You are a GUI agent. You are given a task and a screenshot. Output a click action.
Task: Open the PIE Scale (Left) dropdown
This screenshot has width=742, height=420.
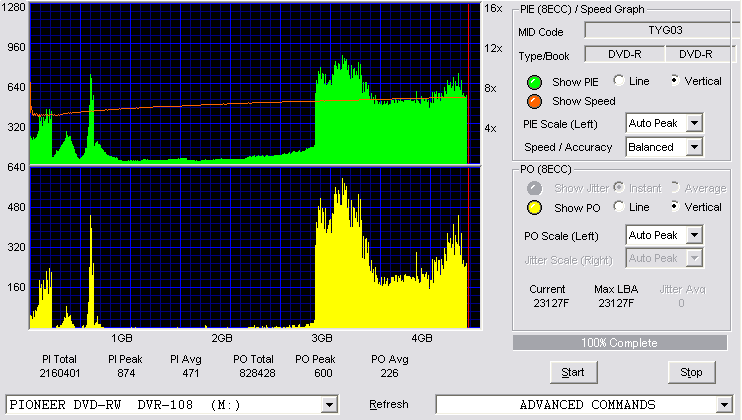pyautogui.click(x=694, y=123)
